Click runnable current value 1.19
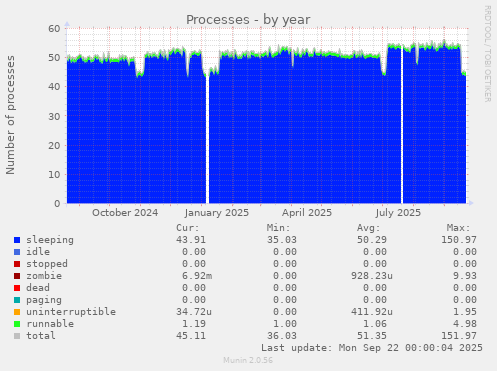Image resolution: width=497 pixels, height=371 pixels. 194,324
